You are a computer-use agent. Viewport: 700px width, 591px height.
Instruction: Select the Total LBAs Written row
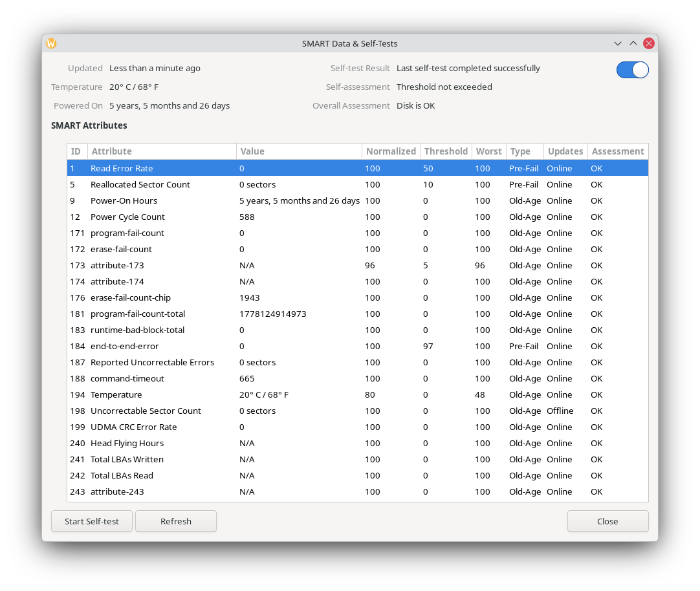127,459
